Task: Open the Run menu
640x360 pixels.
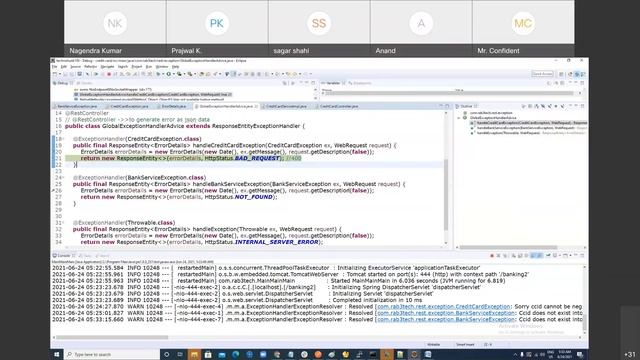Action: [x=149, y=67]
